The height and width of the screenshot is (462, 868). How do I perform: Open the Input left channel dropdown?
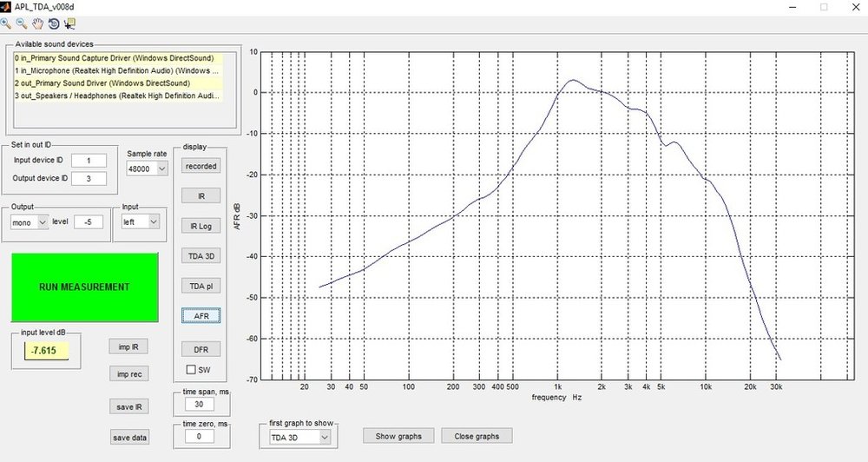coord(141,221)
